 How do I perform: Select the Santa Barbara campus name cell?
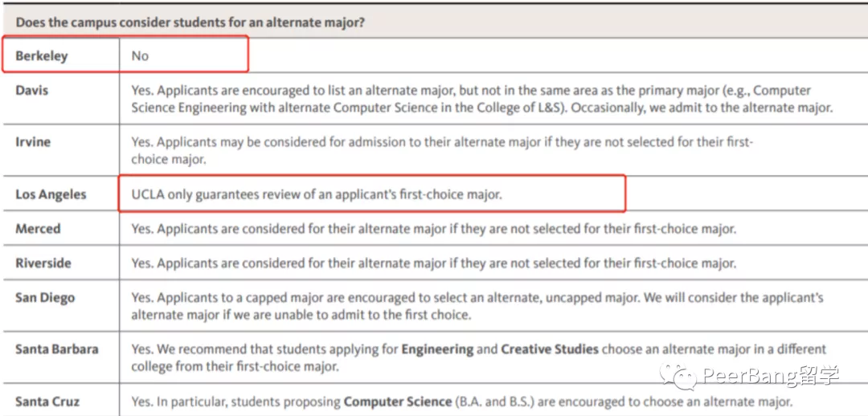click(57, 349)
